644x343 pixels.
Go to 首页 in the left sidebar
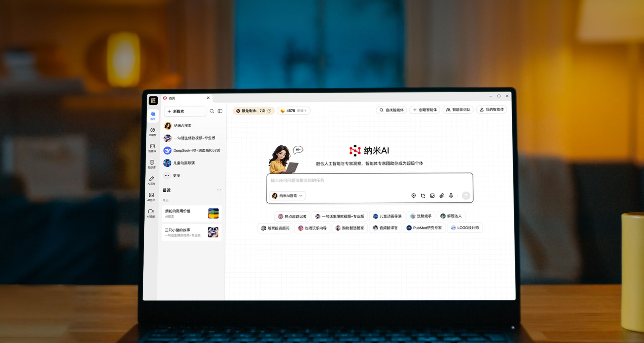point(153,116)
